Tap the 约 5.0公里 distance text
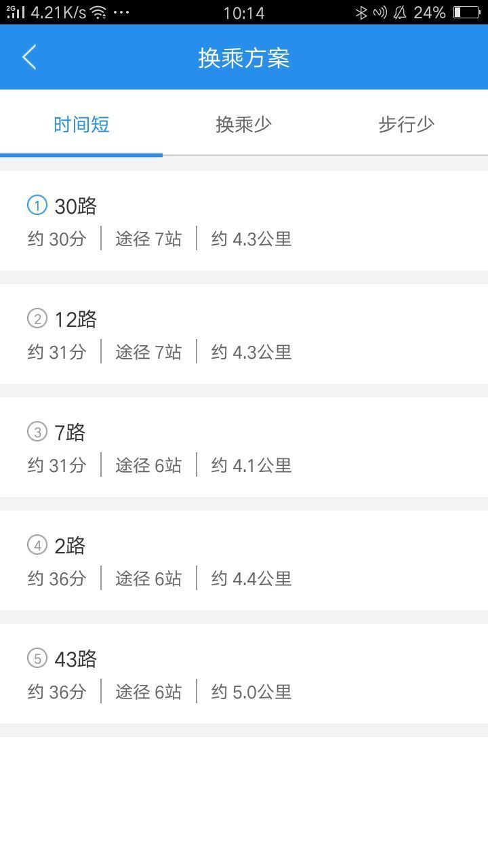 251,692
